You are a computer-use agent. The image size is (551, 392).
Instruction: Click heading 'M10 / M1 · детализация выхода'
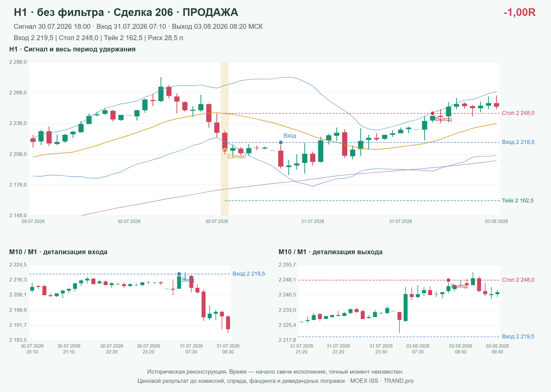[x=330, y=252]
